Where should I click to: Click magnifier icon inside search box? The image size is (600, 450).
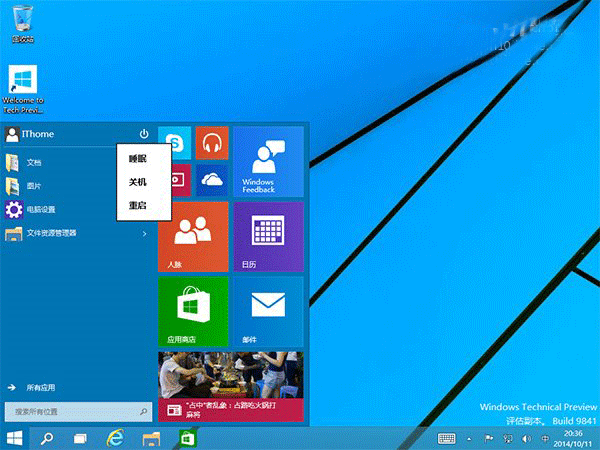tap(143, 412)
